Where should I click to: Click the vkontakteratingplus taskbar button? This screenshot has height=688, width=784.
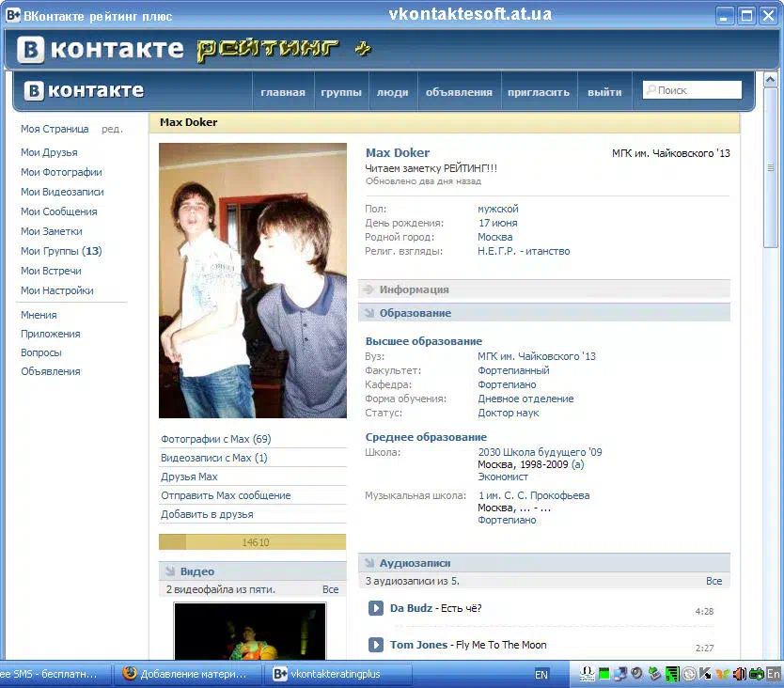tap(340, 674)
